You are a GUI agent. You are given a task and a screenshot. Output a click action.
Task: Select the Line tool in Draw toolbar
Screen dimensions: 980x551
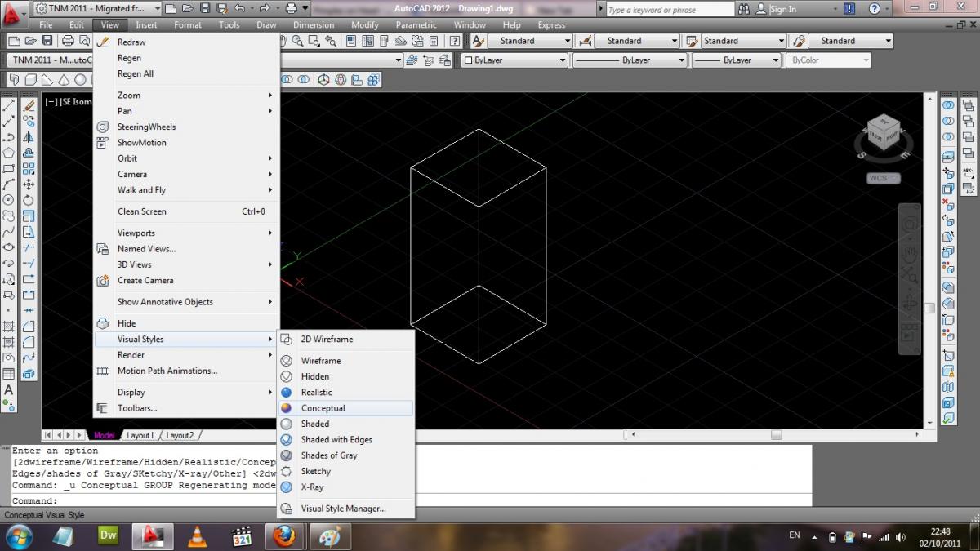point(8,105)
